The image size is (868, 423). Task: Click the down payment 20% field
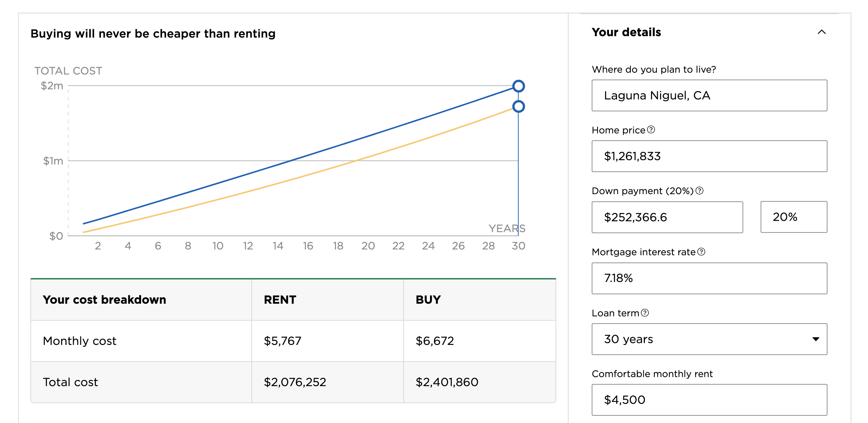pos(794,217)
